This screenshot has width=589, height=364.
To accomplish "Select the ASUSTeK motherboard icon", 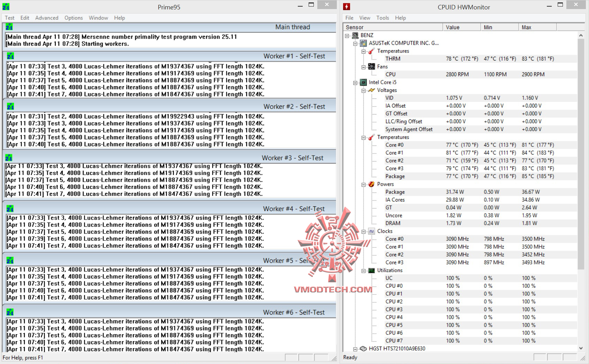I will [x=363, y=43].
